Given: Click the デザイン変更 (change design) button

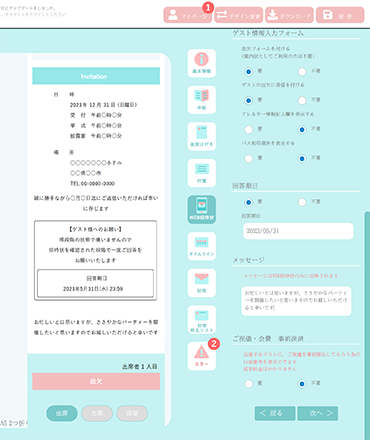Looking at the screenshot, I should 238,15.
